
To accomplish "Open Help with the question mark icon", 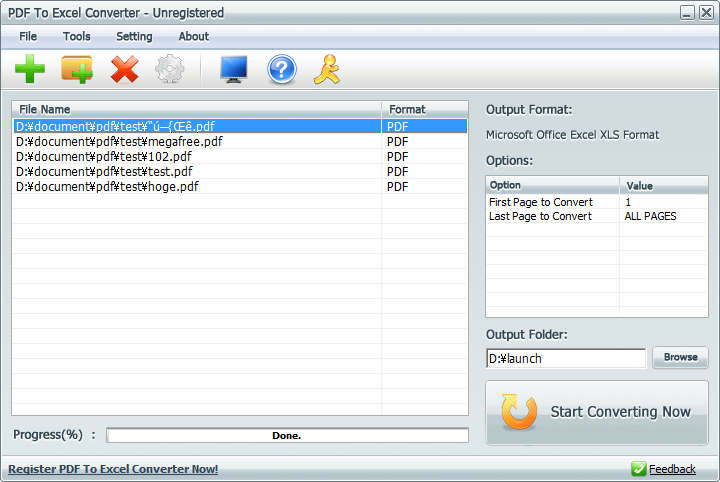I will tap(281, 69).
